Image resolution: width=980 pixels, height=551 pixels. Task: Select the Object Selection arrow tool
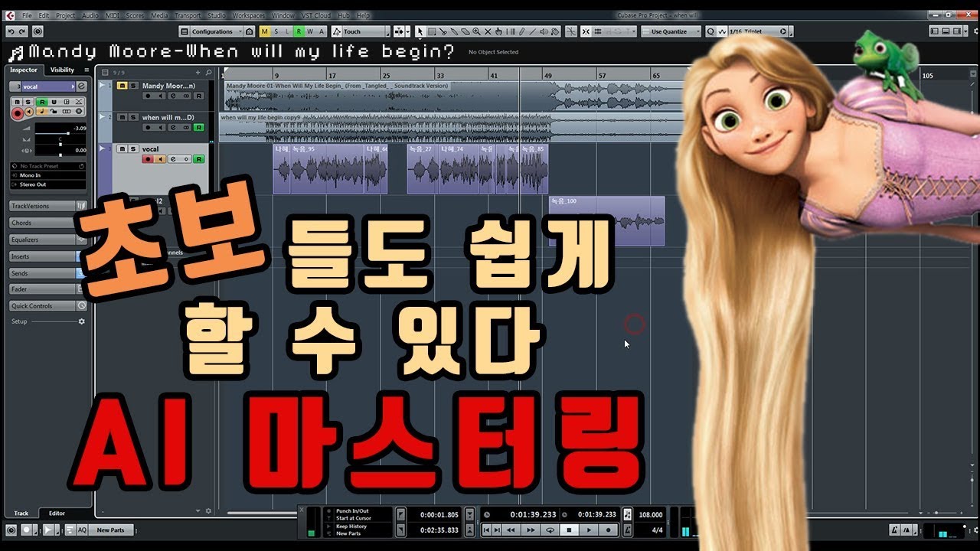[420, 31]
